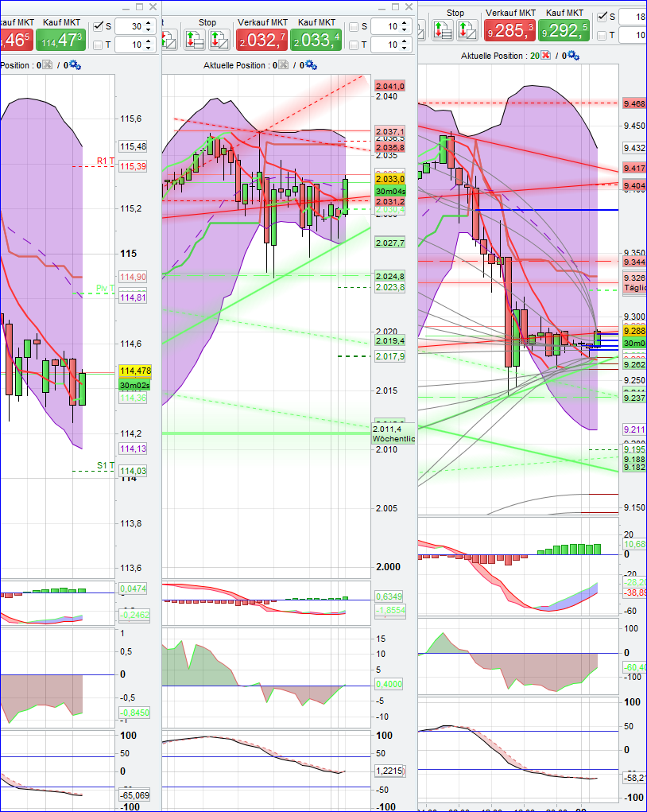
Task: Click gear icon next to Aktuelle Position 20
Action: point(574,56)
